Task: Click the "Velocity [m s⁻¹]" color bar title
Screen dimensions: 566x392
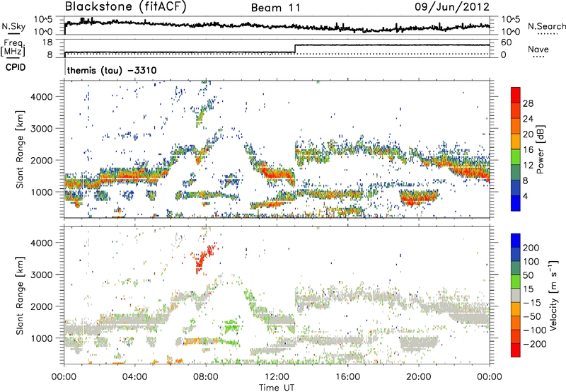Action: tap(553, 295)
